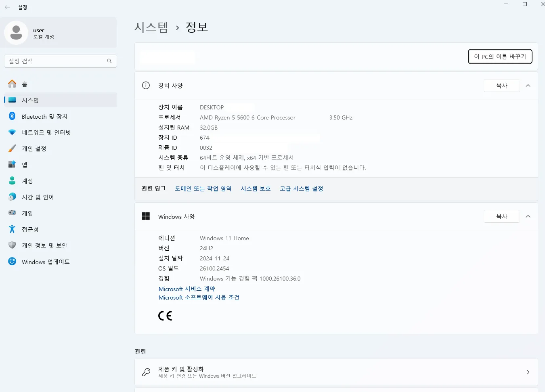This screenshot has height=392, width=545.
Task: Click the DESKTOP device name value
Action: [212, 107]
